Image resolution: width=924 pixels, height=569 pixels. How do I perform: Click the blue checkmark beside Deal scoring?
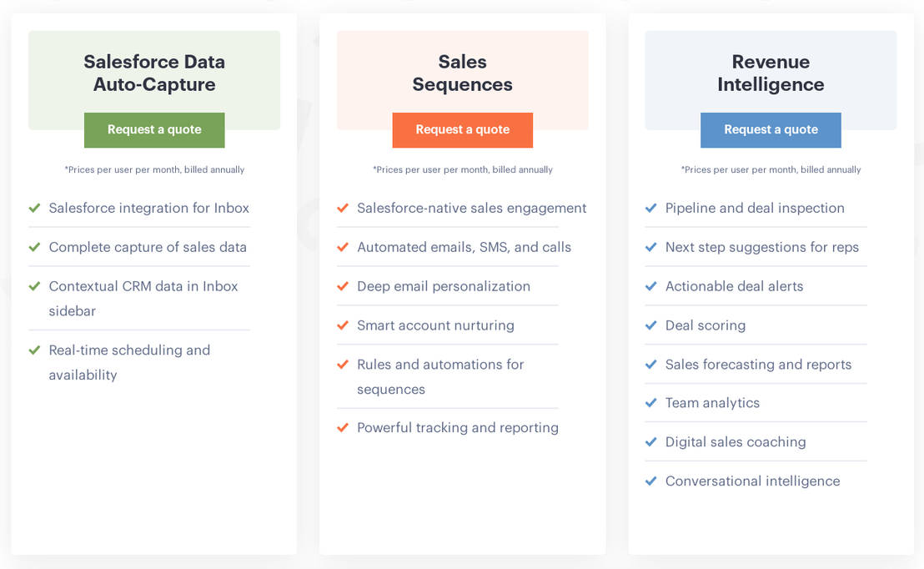coord(651,325)
